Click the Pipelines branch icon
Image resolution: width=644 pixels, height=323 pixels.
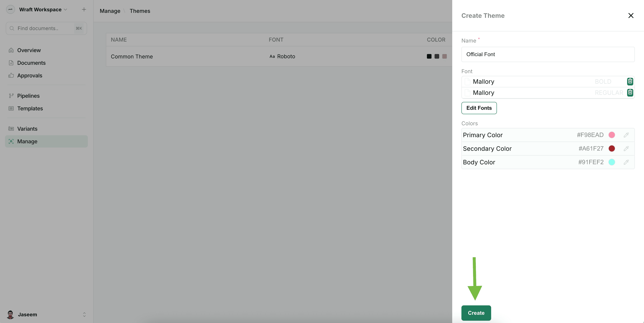point(11,96)
